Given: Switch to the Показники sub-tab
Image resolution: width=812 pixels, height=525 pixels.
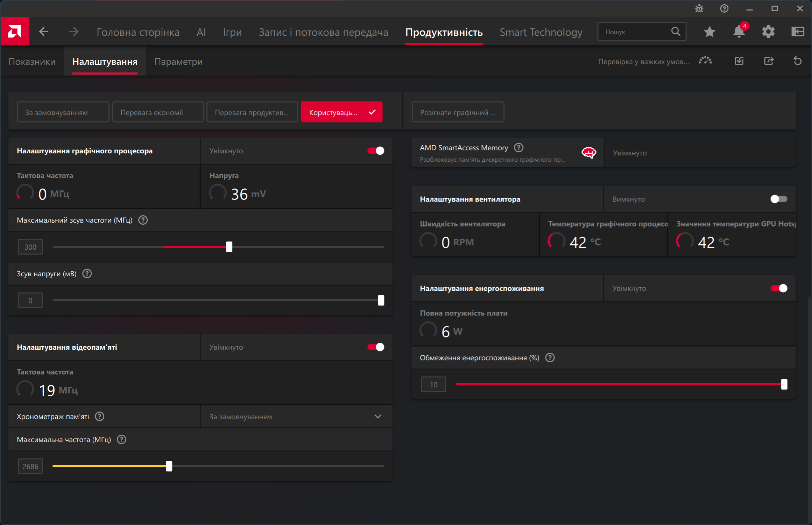Looking at the screenshot, I should (x=32, y=62).
